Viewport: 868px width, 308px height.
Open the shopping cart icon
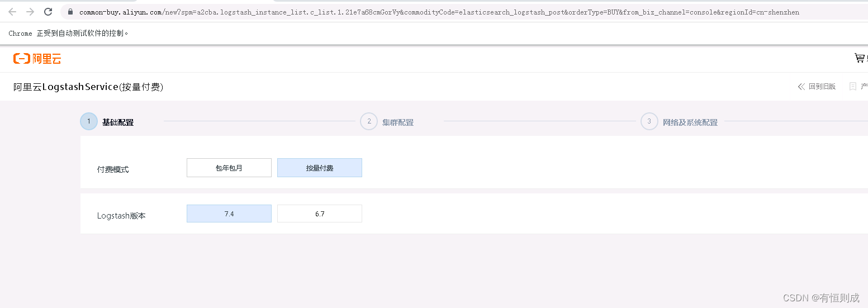tap(860, 58)
